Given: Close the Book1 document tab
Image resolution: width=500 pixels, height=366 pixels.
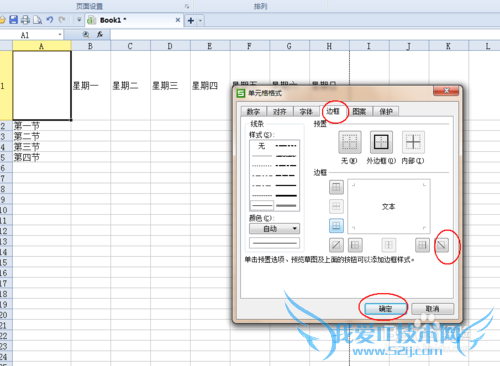Looking at the screenshot, I should 178,20.
